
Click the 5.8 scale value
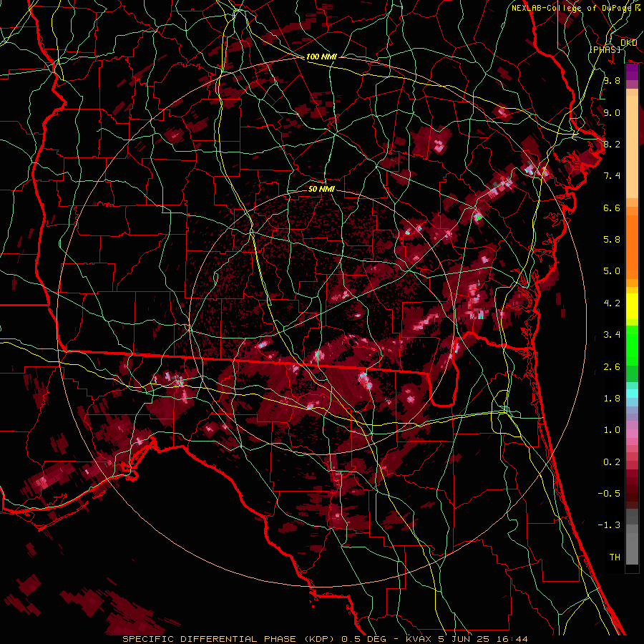click(x=612, y=240)
